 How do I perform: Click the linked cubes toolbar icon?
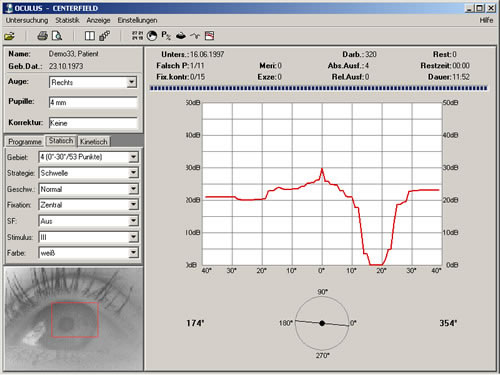(x=105, y=36)
